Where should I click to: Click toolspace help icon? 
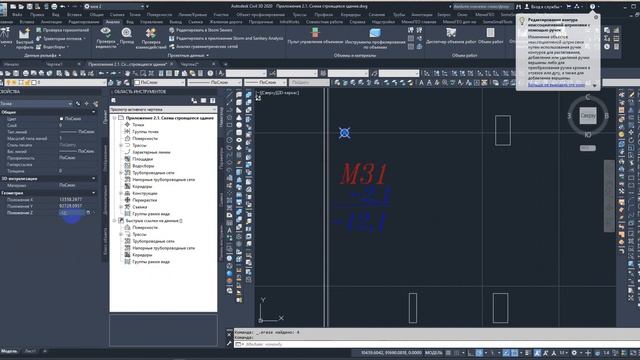(213, 100)
